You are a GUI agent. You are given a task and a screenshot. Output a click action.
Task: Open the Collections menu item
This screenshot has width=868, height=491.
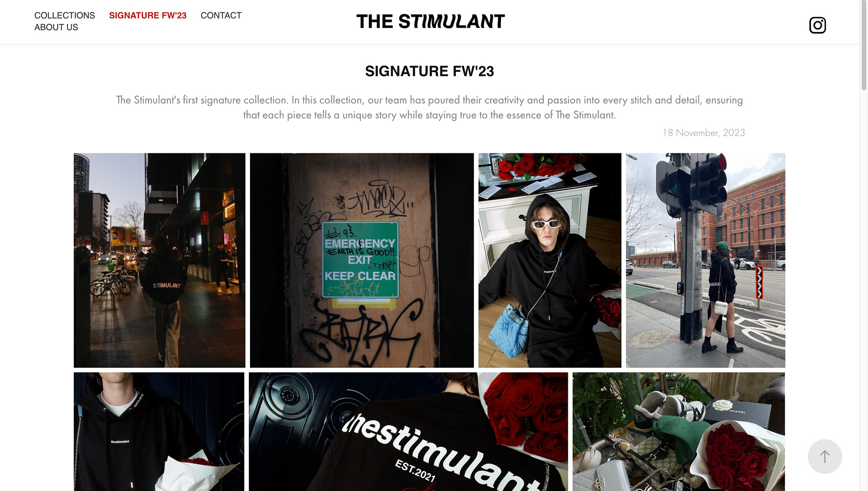tap(65, 15)
